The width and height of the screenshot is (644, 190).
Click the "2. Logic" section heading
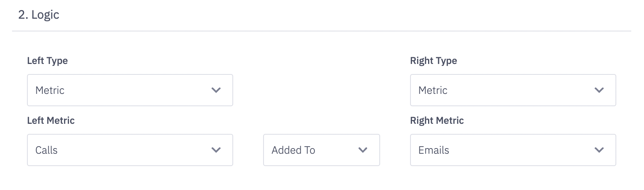39,15
